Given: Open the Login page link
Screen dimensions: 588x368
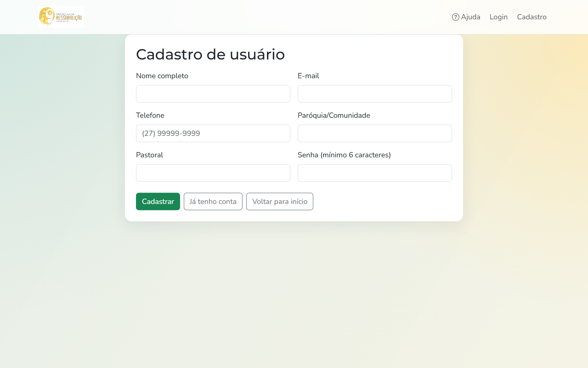Looking at the screenshot, I should click(x=499, y=17).
